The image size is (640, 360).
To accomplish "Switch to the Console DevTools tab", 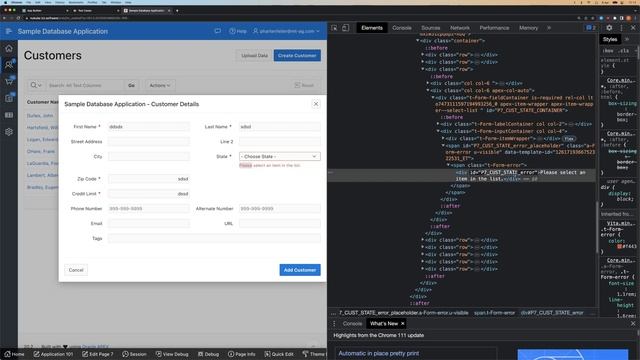I will (x=402, y=28).
